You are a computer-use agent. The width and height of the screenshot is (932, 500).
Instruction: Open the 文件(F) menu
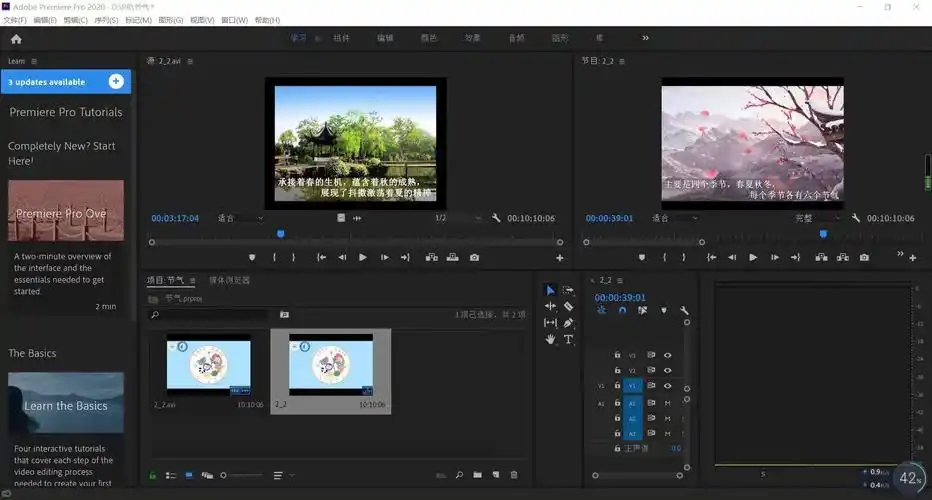click(x=14, y=20)
